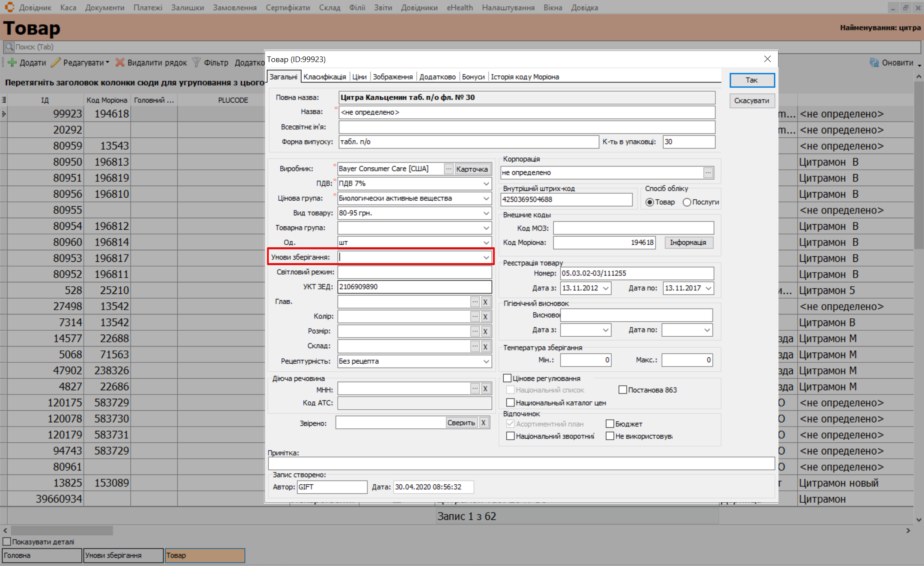This screenshot has width=924, height=566.
Task: Click the Фільтр funnel icon
Action: pos(196,62)
